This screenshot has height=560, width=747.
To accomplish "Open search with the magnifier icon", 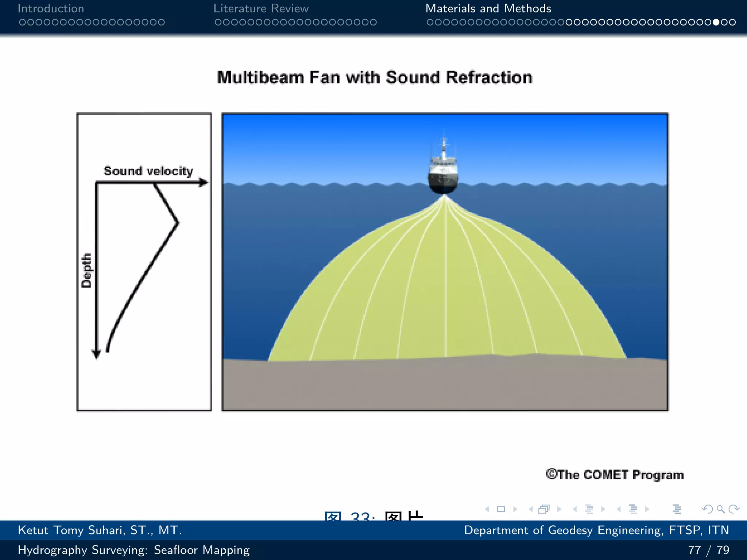I will (720, 509).
